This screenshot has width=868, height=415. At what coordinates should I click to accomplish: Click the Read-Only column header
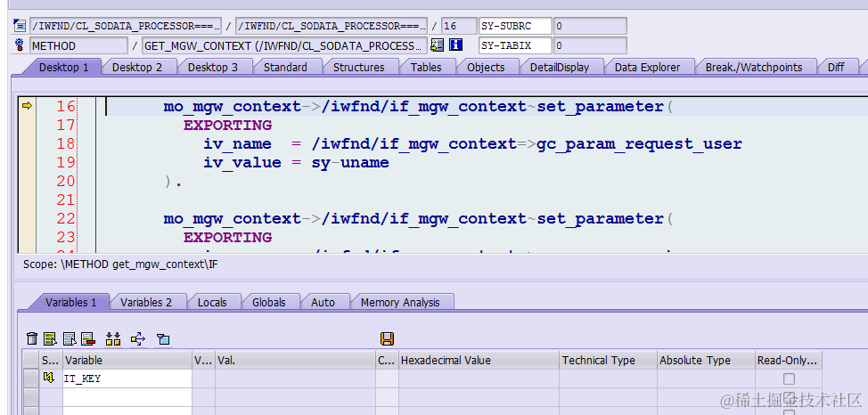(x=789, y=360)
